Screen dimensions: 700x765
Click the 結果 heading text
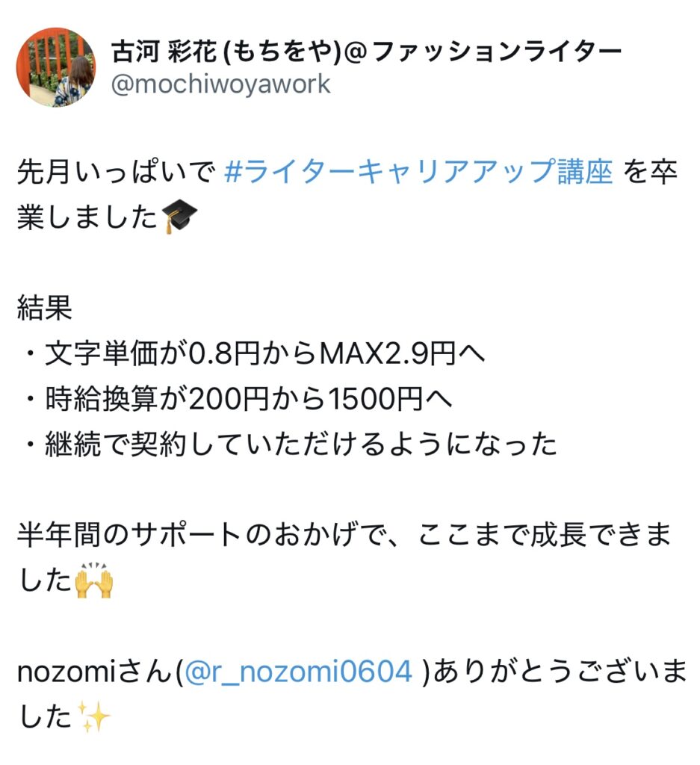(45, 309)
